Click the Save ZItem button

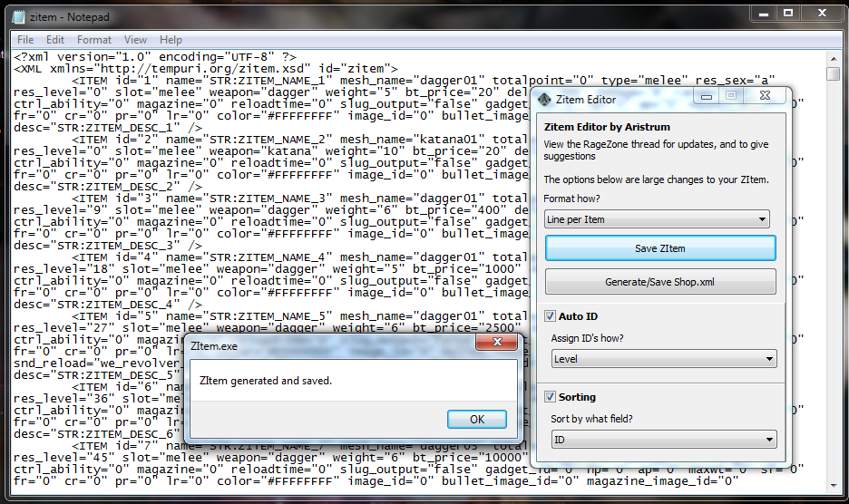(x=659, y=248)
